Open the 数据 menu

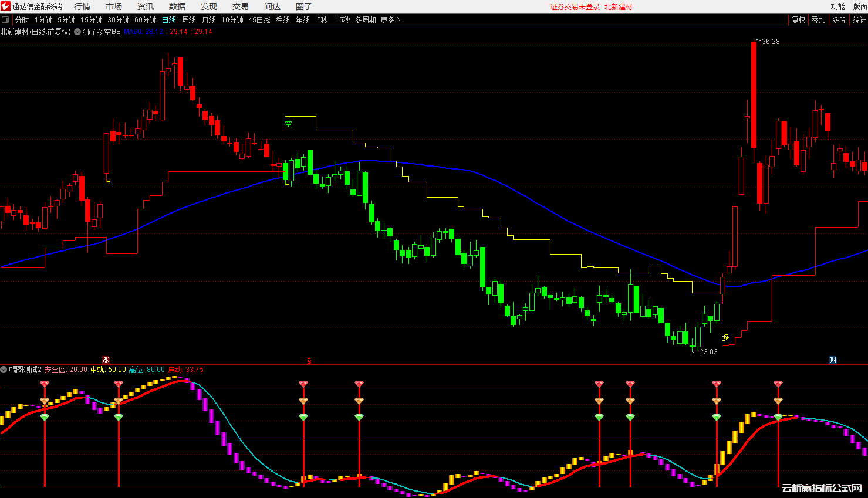coord(177,6)
